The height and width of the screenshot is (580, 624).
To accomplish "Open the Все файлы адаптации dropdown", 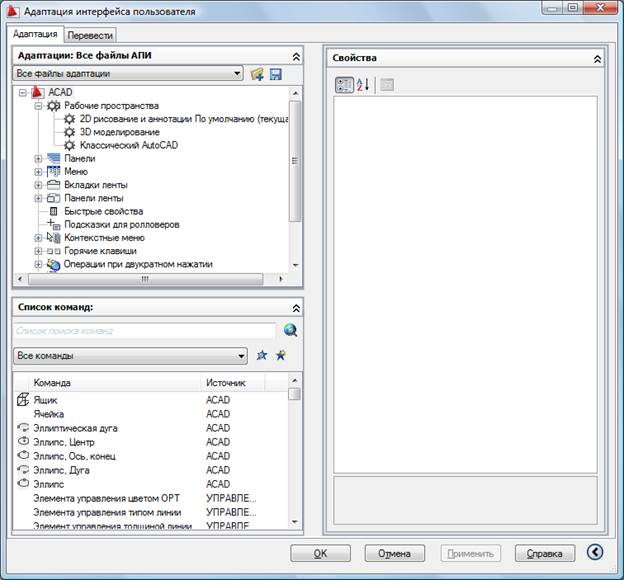I will pos(128,74).
